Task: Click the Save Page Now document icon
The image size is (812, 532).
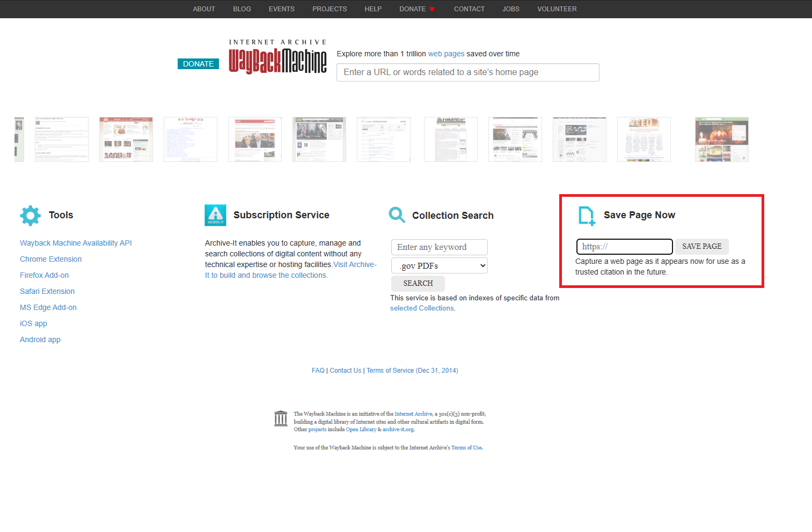Action: coord(587,216)
